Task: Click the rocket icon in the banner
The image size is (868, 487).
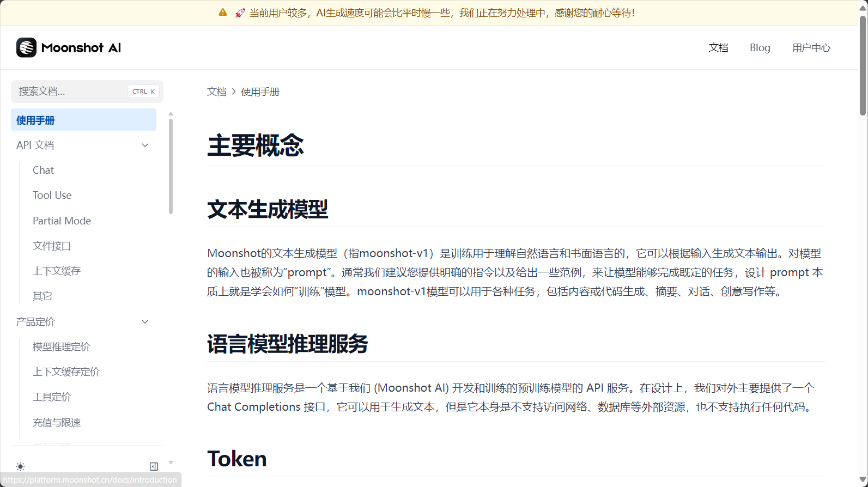Action: click(x=240, y=13)
